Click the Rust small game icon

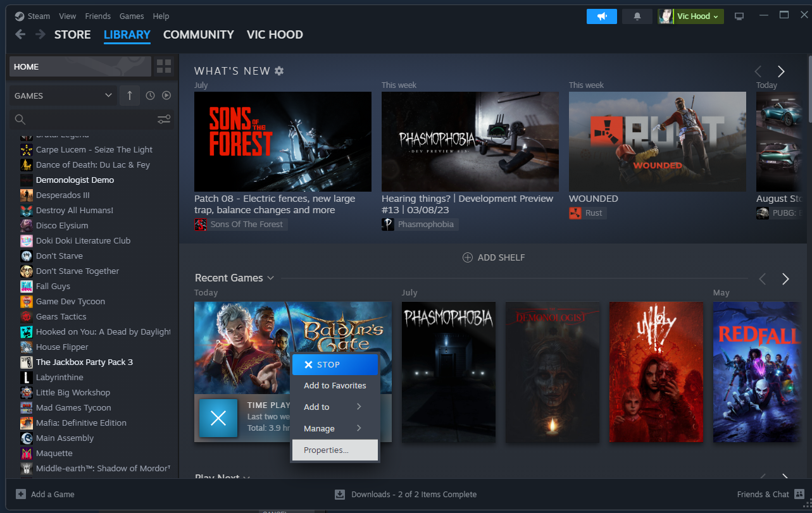[575, 213]
